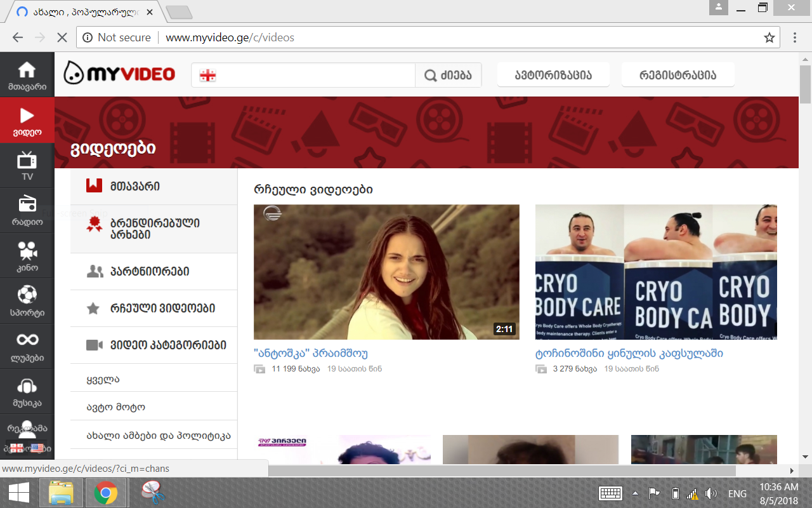Open a new browser tab
Viewport: 812px width, 508px height.
pos(179,12)
